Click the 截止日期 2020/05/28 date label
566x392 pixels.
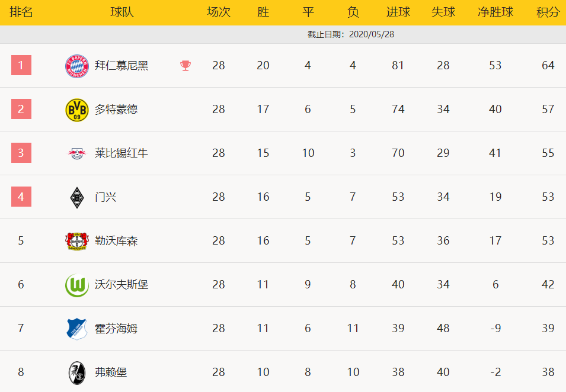pos(350,34)
